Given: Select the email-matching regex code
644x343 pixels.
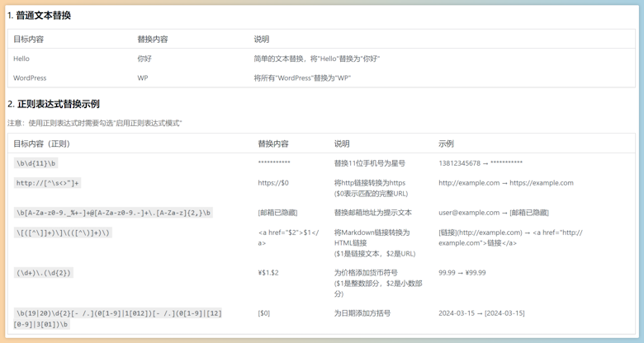Looking at the screenshot, I should 113,213.
